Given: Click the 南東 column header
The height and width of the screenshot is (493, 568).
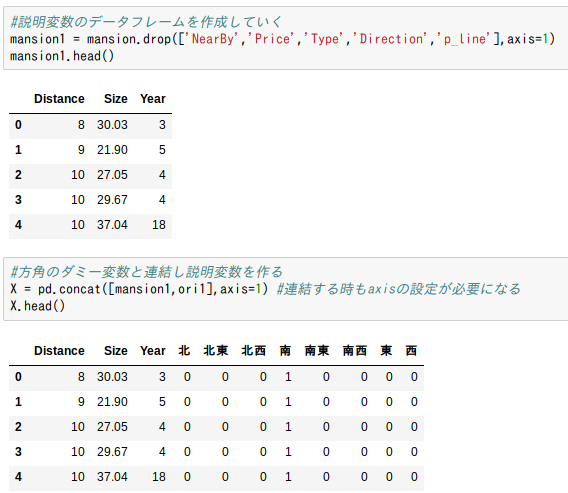Looking at the screenshot, I should click(317, 351).
